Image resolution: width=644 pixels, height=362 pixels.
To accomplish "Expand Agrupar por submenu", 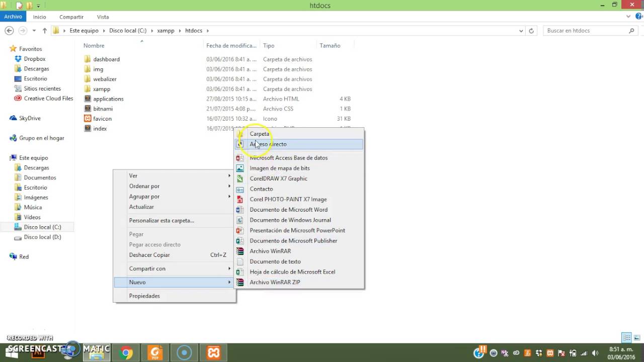I will coord(174,197).
